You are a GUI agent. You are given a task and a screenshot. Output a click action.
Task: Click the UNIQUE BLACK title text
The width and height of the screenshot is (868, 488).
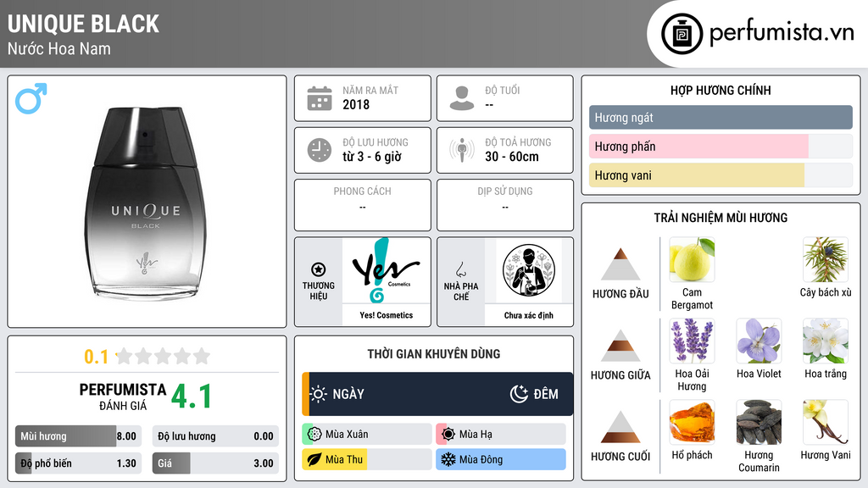click(83, 25)
